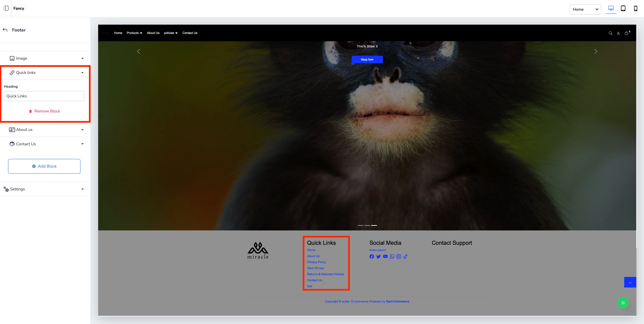
Task: Open policies menu in site navigation
Action: pos(170,33)
